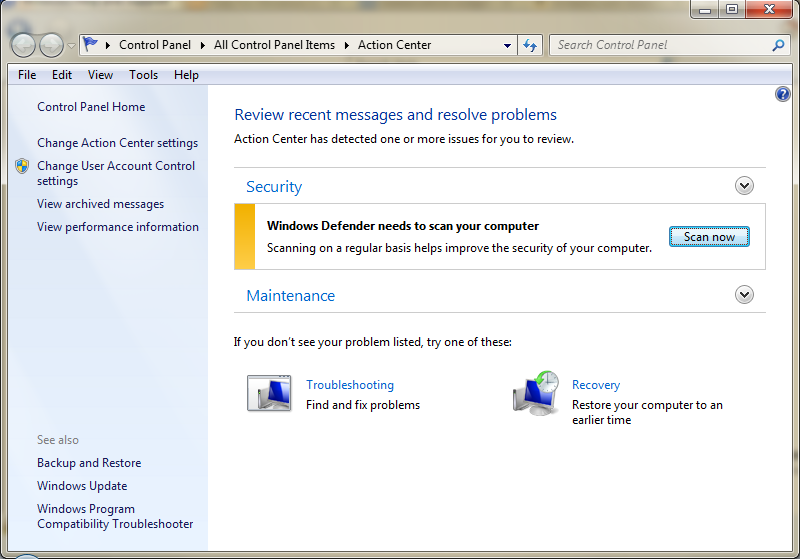800x560 pixels.
Task: Click the Recovery computer clock icon
Action: (x=536, y=393)
